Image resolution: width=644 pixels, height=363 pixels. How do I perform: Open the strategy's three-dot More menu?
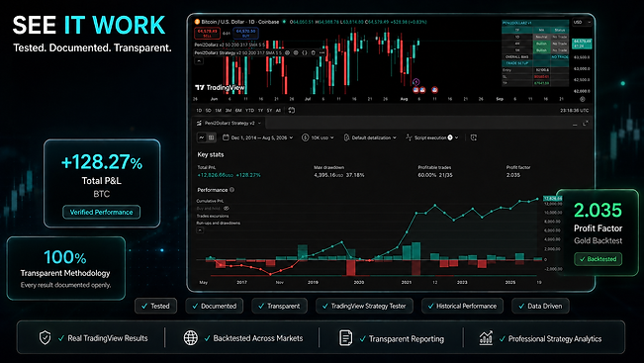tap(322, 53)
